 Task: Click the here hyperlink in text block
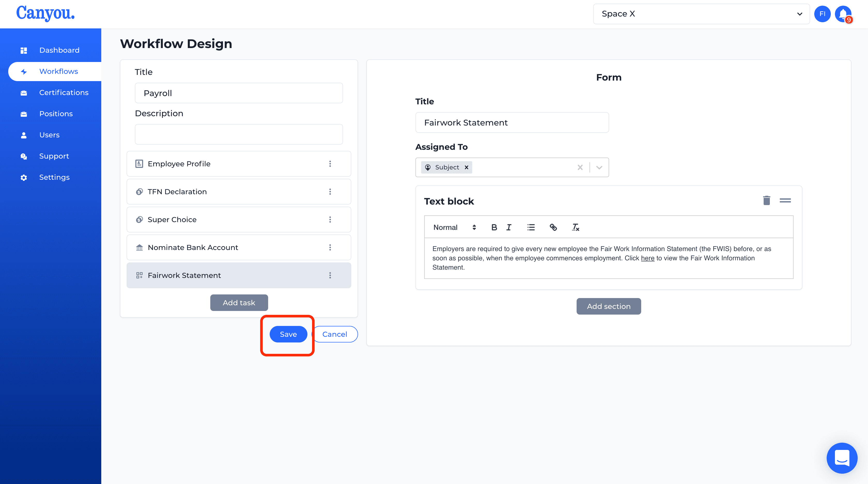(x=647, y=257)
